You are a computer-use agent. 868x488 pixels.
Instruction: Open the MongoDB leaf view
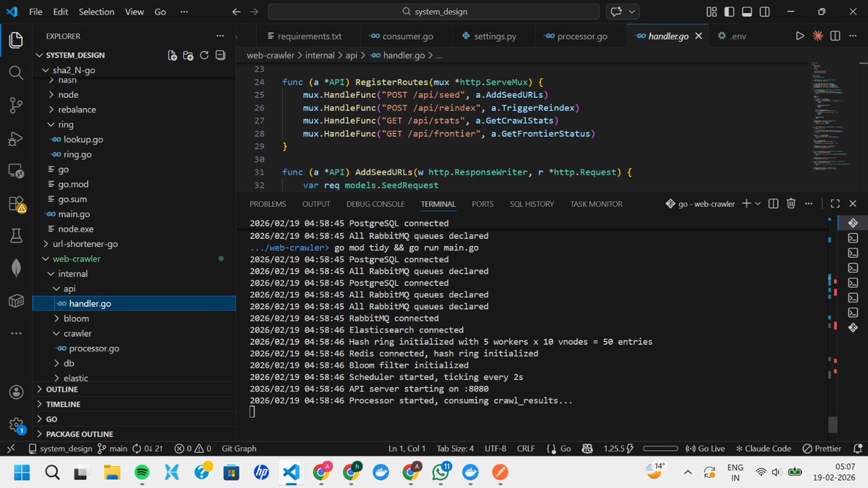click(x=16, y=267)
